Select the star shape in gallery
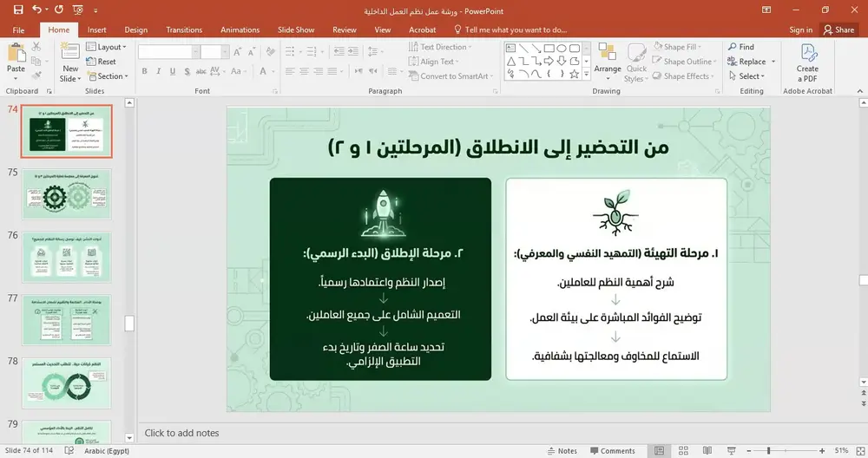 point(574,74)
